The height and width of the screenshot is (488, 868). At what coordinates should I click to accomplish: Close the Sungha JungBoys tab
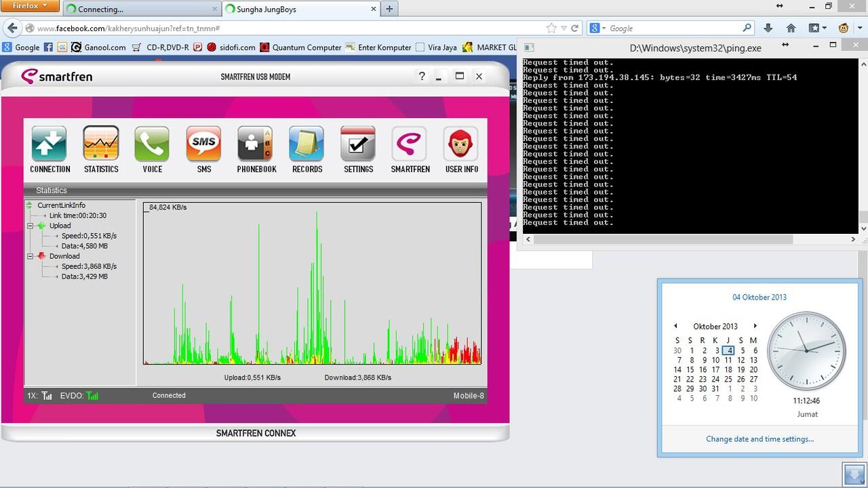373,9
